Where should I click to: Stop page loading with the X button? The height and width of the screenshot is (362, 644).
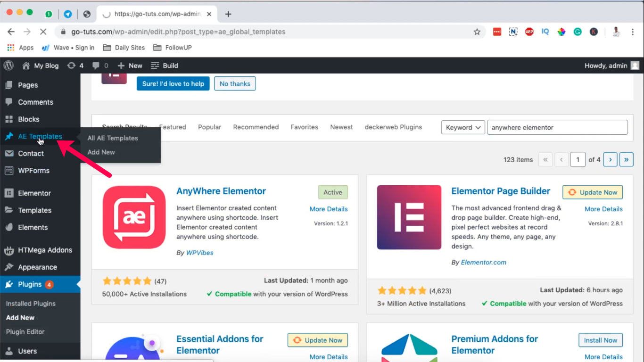pos(43,32)
